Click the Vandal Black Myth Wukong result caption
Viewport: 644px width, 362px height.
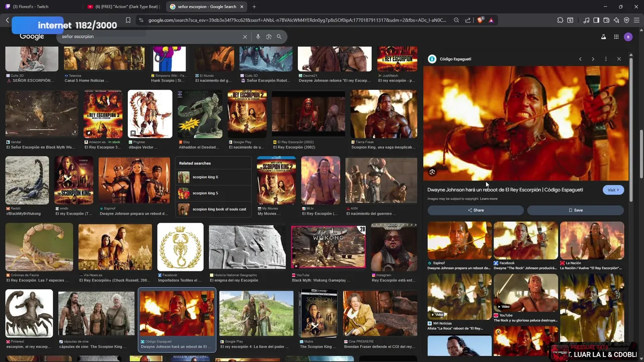point(40,147)
